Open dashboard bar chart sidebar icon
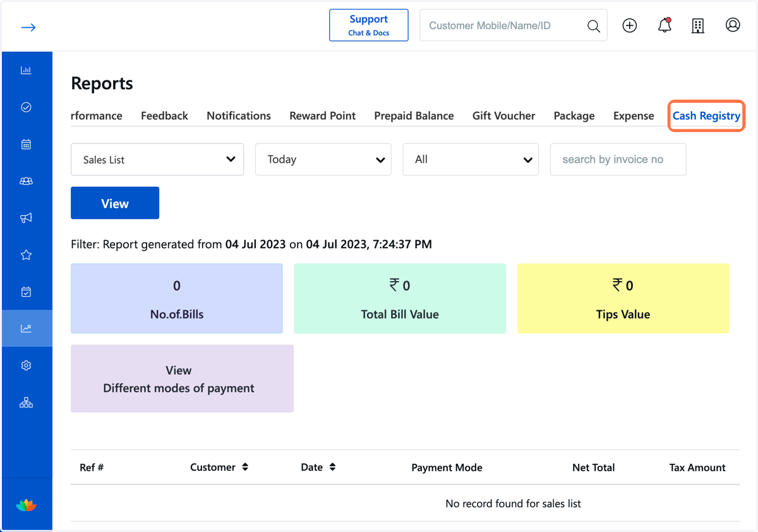The height and width of the screenshot is (532, 758). [26, 70]
